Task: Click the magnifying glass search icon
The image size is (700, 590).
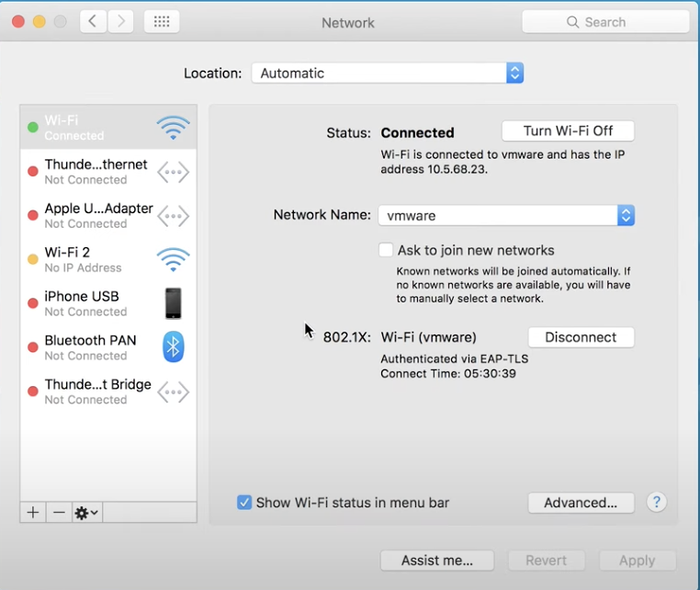Action: 572,22
